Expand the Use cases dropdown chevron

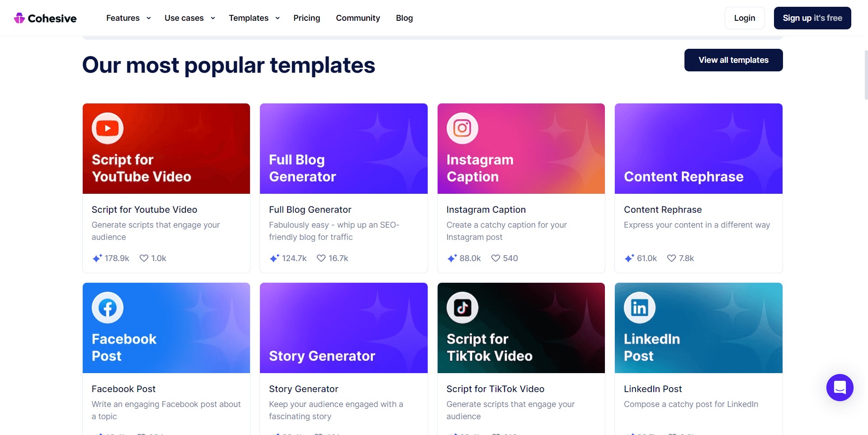(x=213, y=18)
